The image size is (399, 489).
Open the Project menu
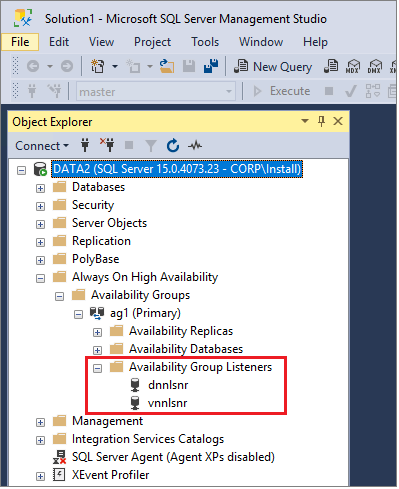(152, 42)
